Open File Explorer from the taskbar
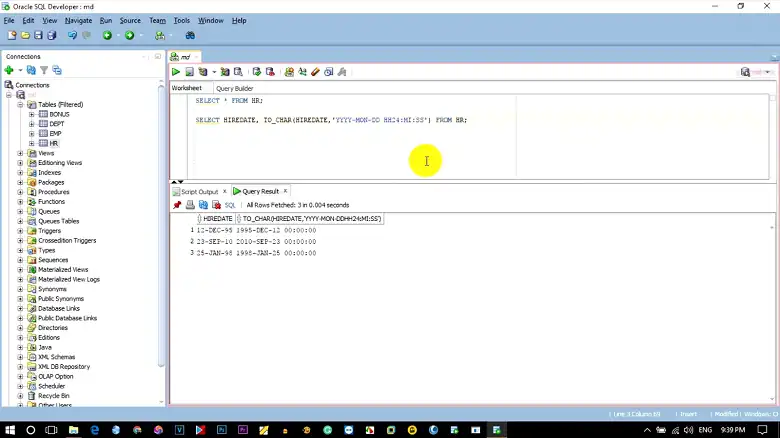780x438 pixels. (x=73, y=430)
